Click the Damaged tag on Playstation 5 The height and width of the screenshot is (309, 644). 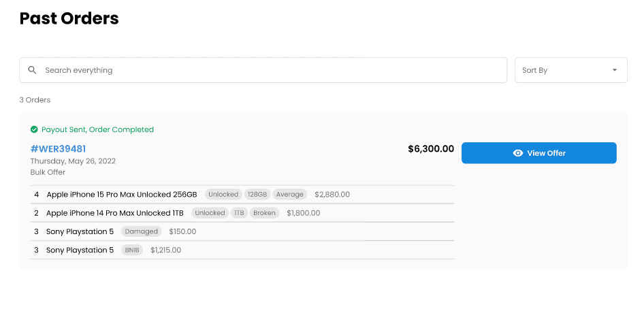(142, 231)
